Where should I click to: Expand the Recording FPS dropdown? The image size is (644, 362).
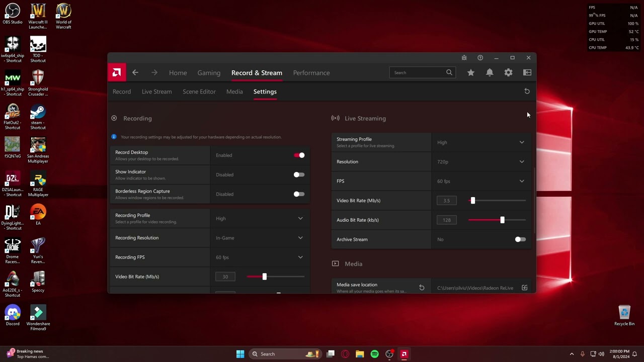pyautogui.click(x=260, y=257)
